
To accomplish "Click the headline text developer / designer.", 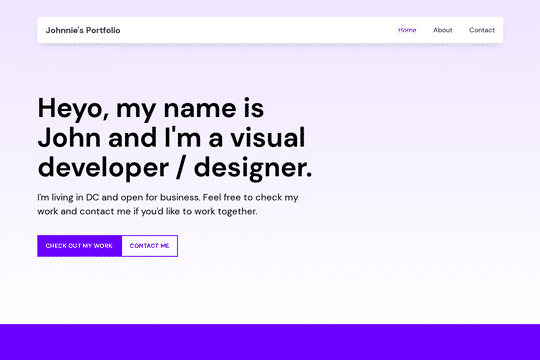I will tap(175, 168).
